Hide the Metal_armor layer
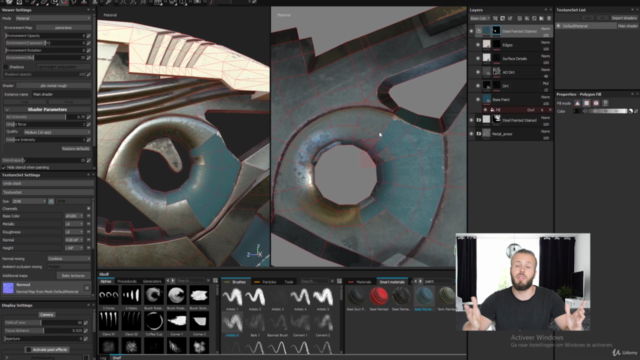640x360 pixels. click(x=471, y=133)
